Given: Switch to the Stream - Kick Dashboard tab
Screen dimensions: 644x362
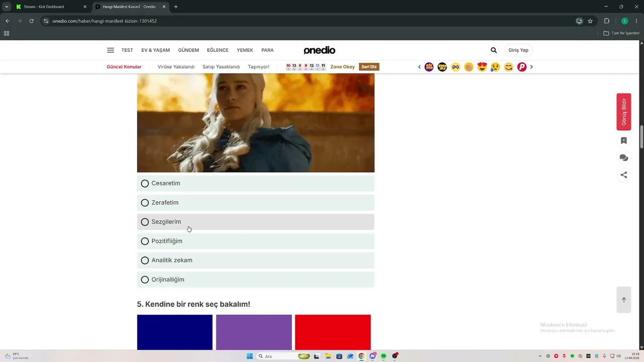Looking at the screenshot, I should coord(51,7).
